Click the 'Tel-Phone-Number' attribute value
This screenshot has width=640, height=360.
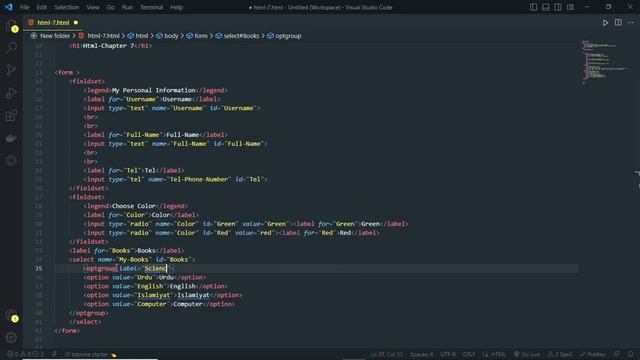click(199, 180)
